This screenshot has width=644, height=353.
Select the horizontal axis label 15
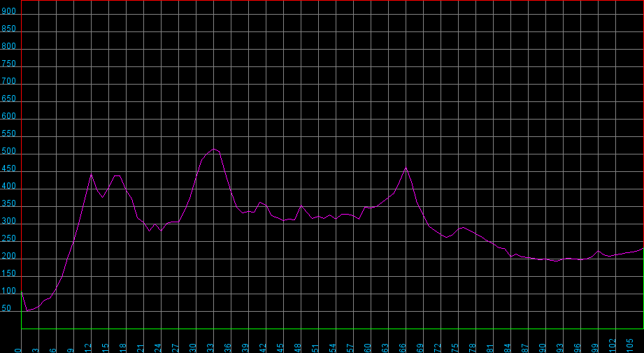[106, 348]
